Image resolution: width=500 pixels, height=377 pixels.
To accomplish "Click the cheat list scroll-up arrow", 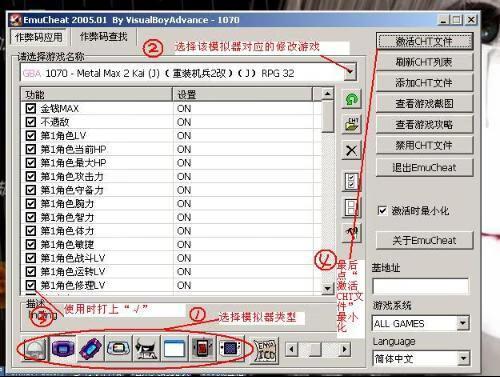I will pos(328,94).
